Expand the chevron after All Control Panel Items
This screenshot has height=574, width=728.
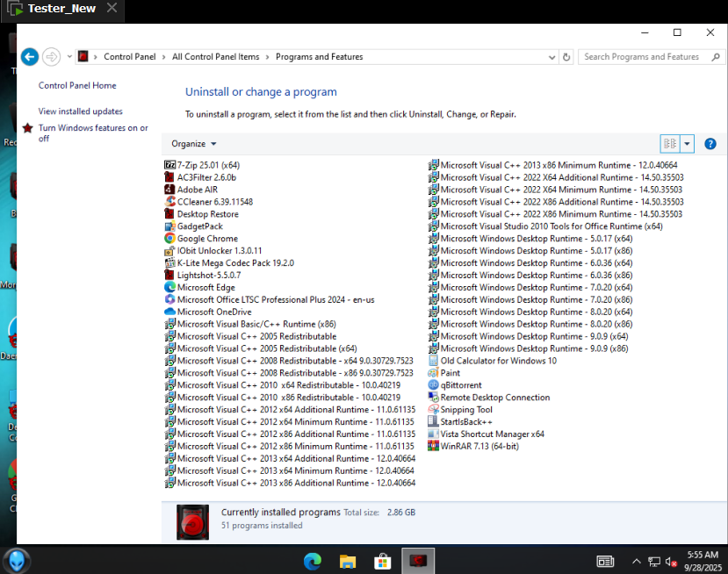tap(268, 57)
